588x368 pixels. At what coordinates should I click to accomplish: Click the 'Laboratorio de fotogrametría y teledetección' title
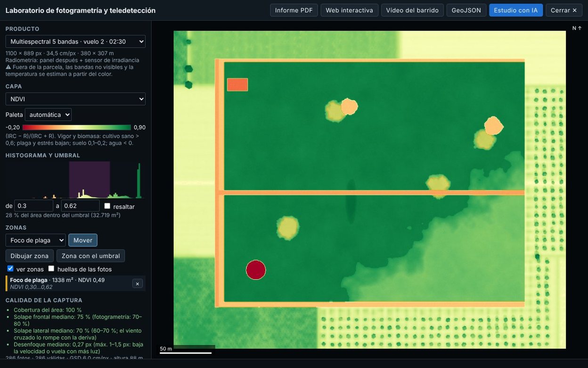coord(81,10)
